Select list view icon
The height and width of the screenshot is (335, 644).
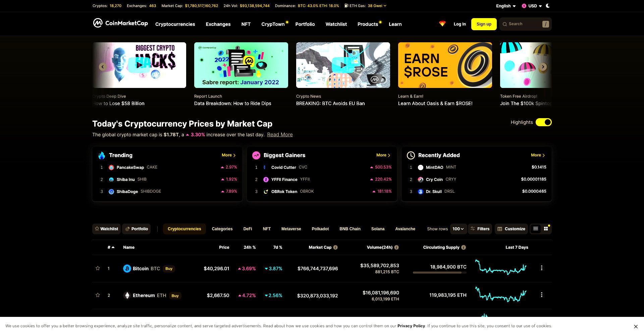pyautogui.click(x=536, y=229)
